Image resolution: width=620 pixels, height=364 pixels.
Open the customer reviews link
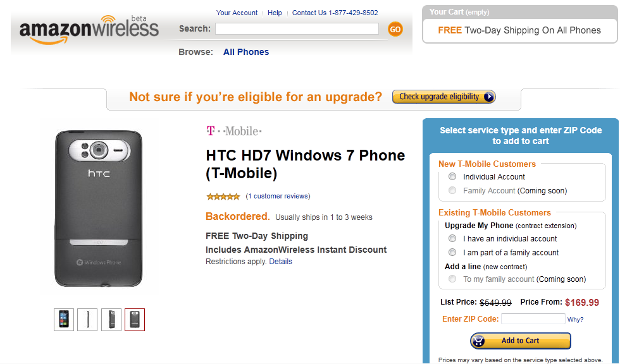pos(278,196)
